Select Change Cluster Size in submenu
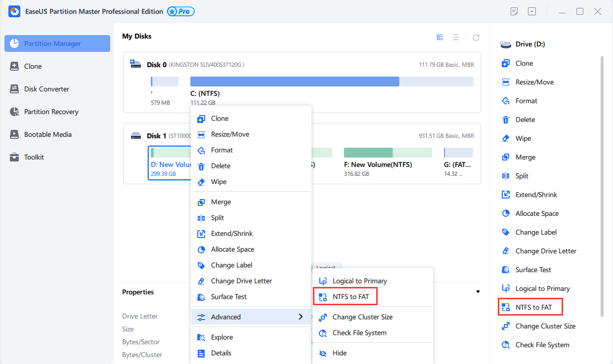This screenshot has height=364, width=613. (x=362, y=317)
